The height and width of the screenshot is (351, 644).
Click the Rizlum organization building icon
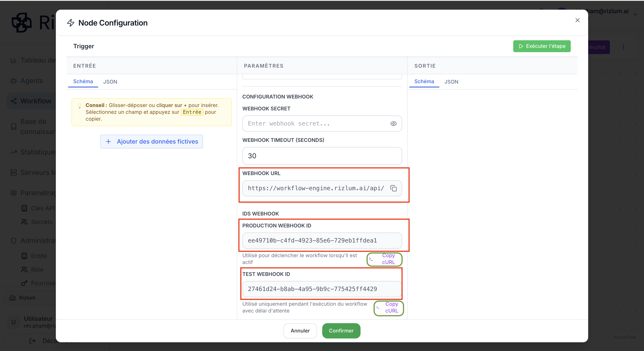[12, 298]
